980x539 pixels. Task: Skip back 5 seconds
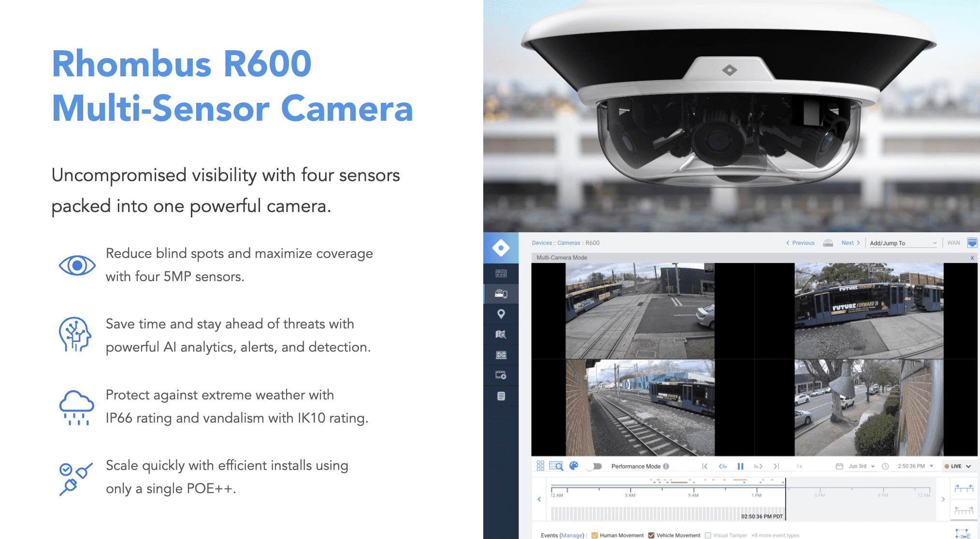pyautogui.click(x=722, y=466)
